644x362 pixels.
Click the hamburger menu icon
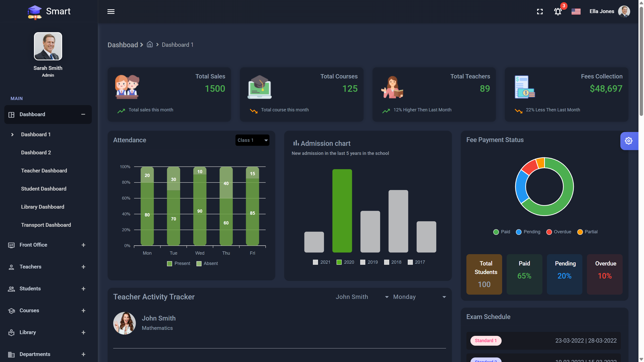tap(111, 12)
